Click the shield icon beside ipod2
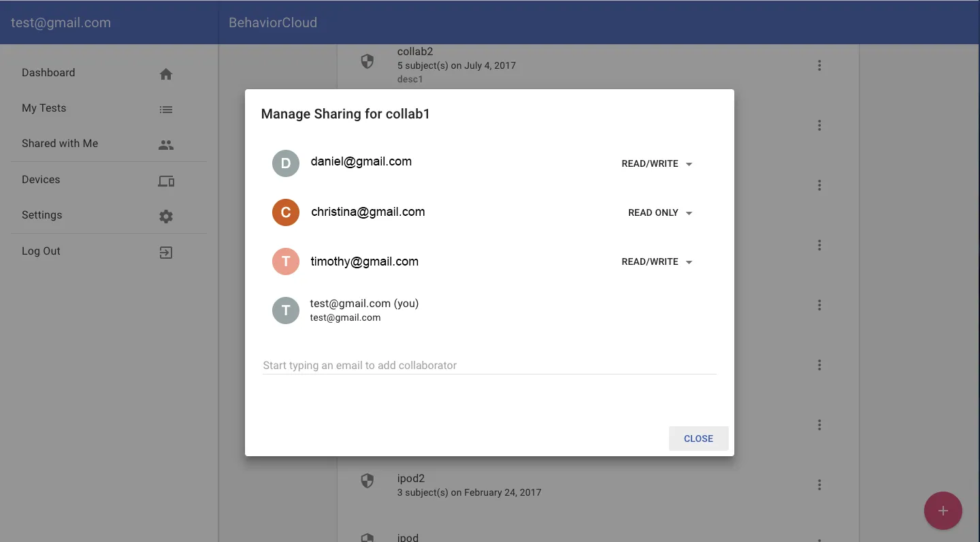 tap(367, 481)
